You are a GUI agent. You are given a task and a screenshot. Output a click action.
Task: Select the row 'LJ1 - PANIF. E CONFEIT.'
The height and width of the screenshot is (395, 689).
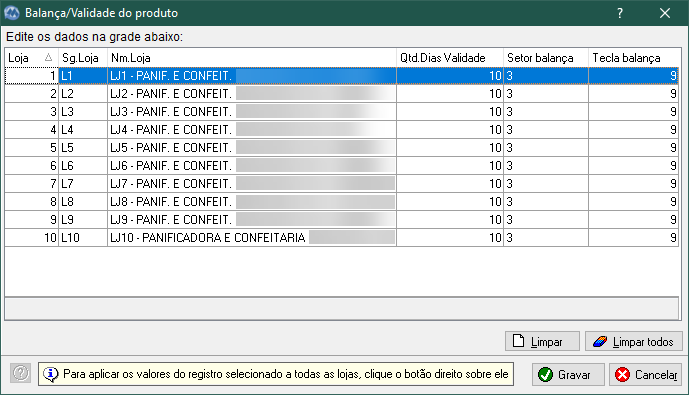341,76
